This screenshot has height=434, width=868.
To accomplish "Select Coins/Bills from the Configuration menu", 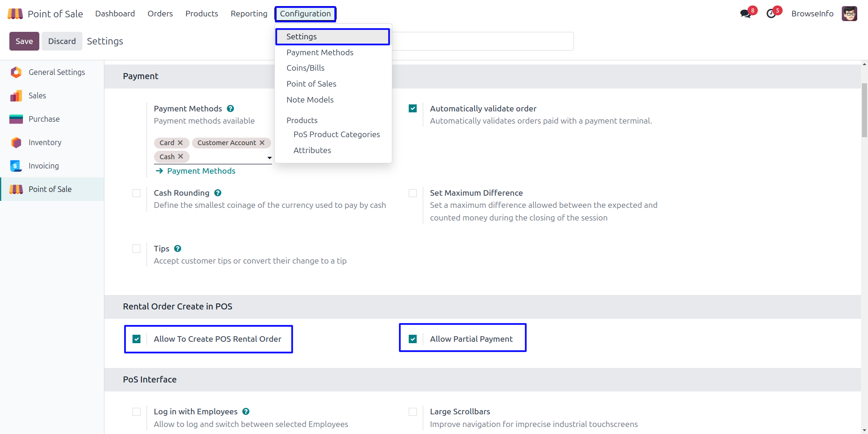I will tap(305, 68).
